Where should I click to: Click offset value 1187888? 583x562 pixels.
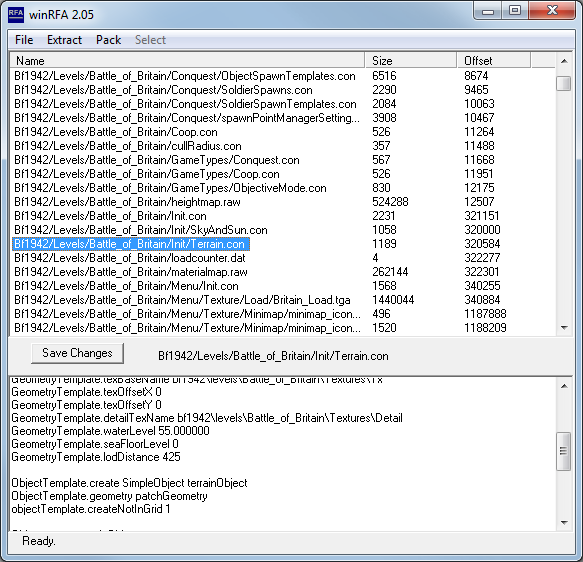tap(485, 314)
